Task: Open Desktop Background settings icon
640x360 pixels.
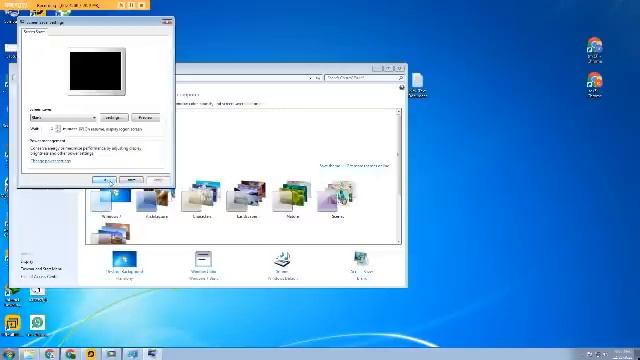Action: click(x=124, y=265)
